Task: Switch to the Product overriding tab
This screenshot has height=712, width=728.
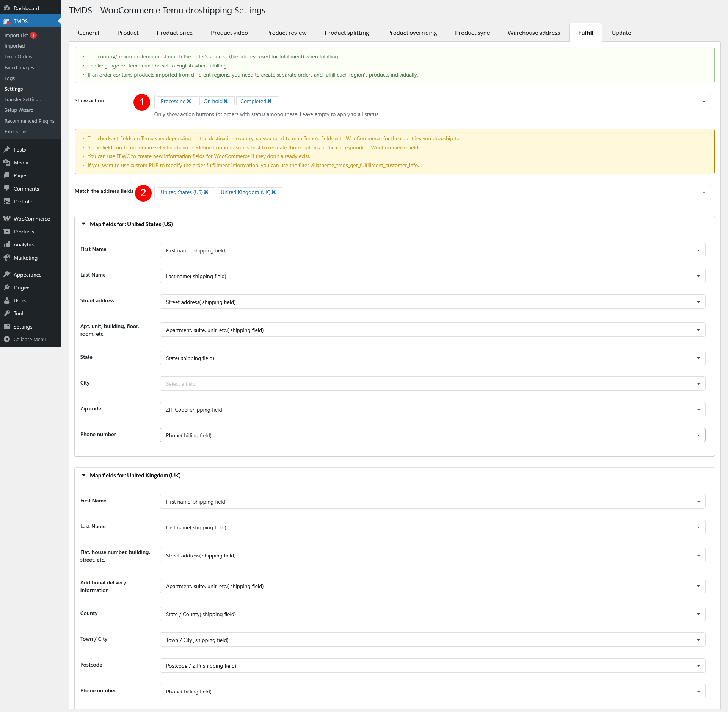Action: 412,33
